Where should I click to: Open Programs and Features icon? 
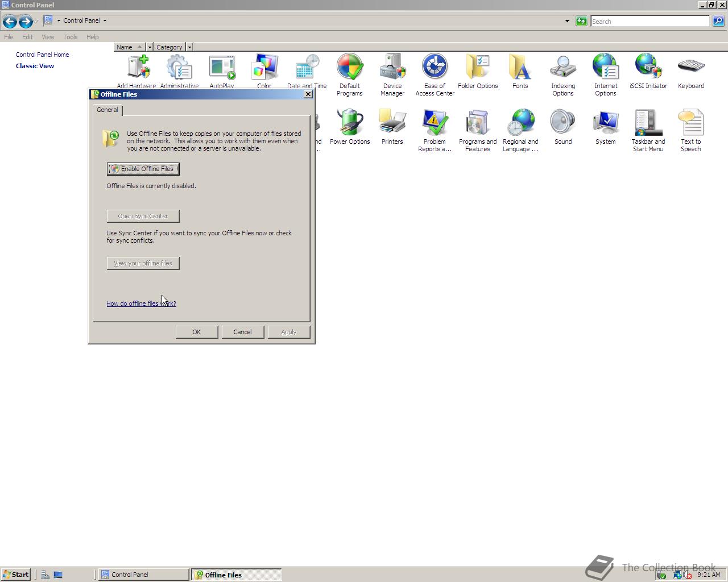coord(478,130)
